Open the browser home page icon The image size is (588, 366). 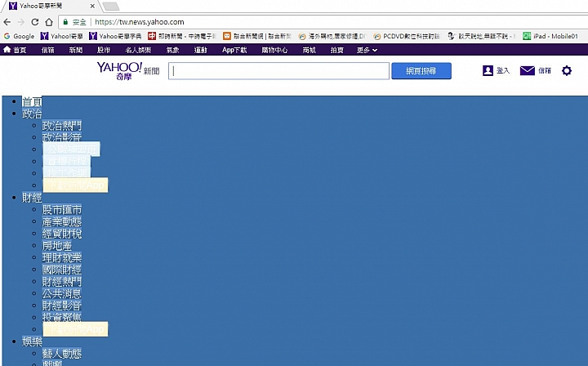[49, 22]
